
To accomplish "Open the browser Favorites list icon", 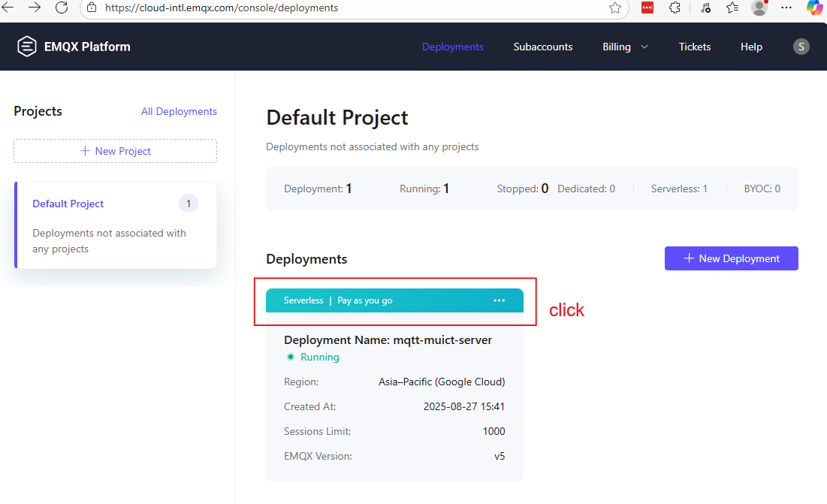I will (732, 8).
